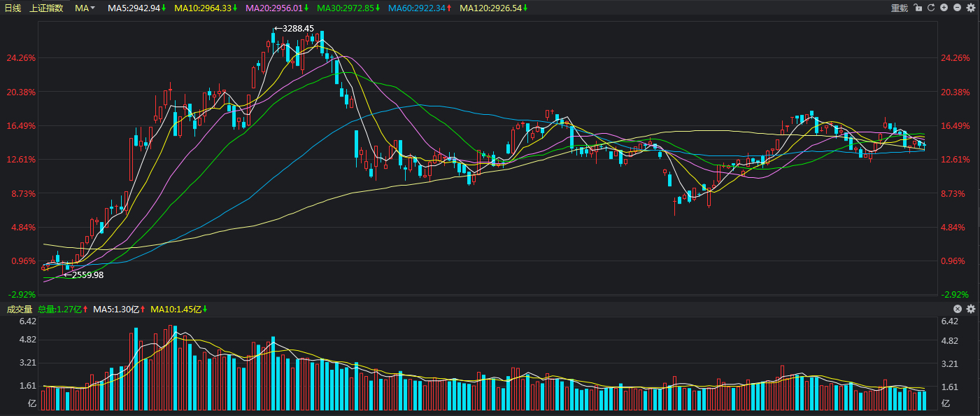
Task: Close the volume indicator panel
Action: 958,309
